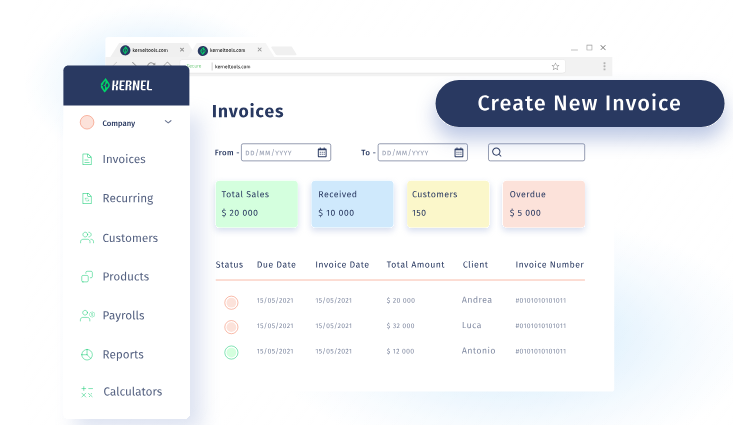Go to Products in the sidebar

point(126,277)
